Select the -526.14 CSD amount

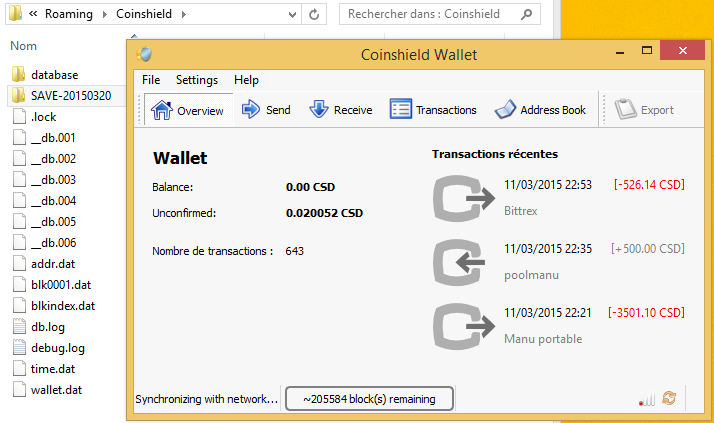(649, 184)
